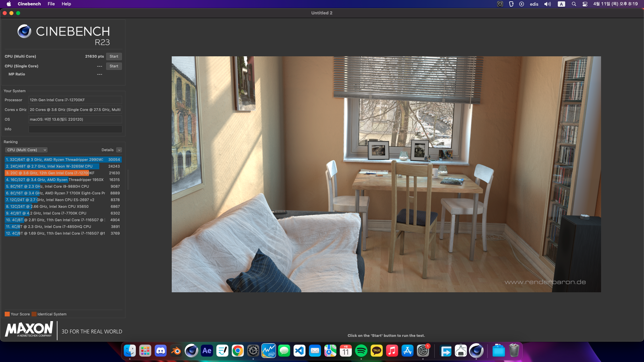Start the CPU Multi Core benchmark
Viewport: 644px width, 362px height.
(114, 56)
